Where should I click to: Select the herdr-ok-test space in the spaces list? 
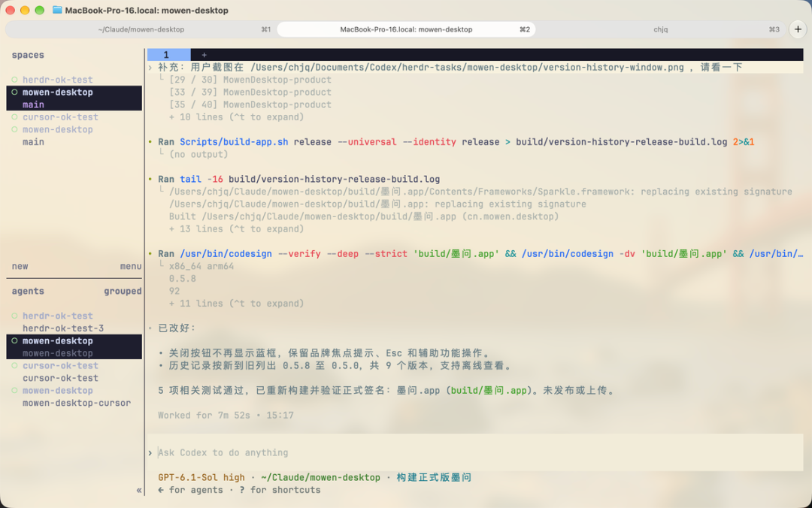[57, 80]
